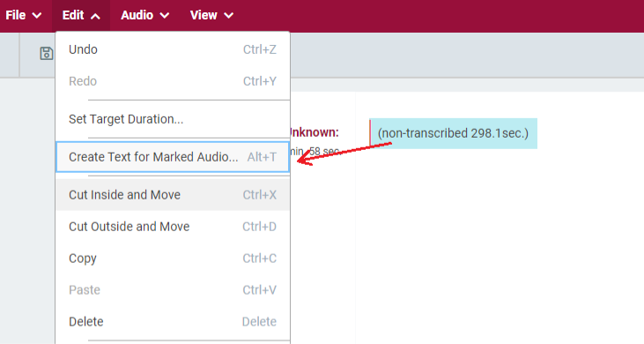Screen dimensions: 644x344
Task: Choose Delete from the Edit menu
Action: coord(173,321)
